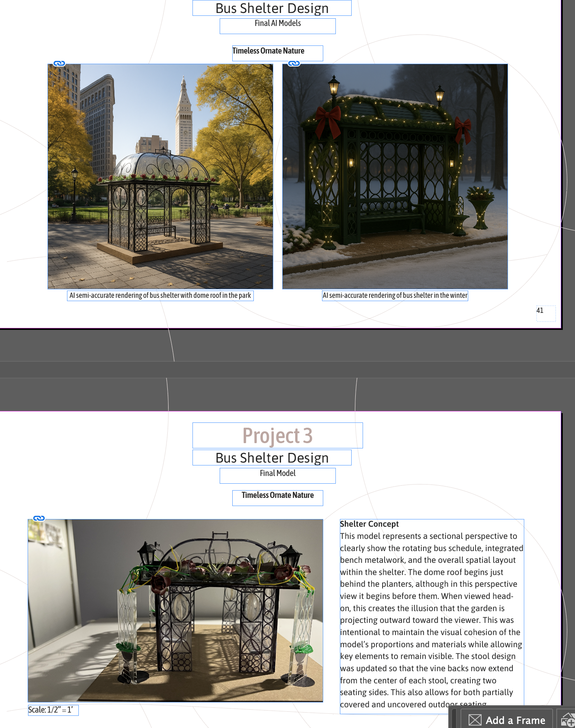Click link badge on physical model photo
Screen dimensions: 575x728
click(39, 518)
